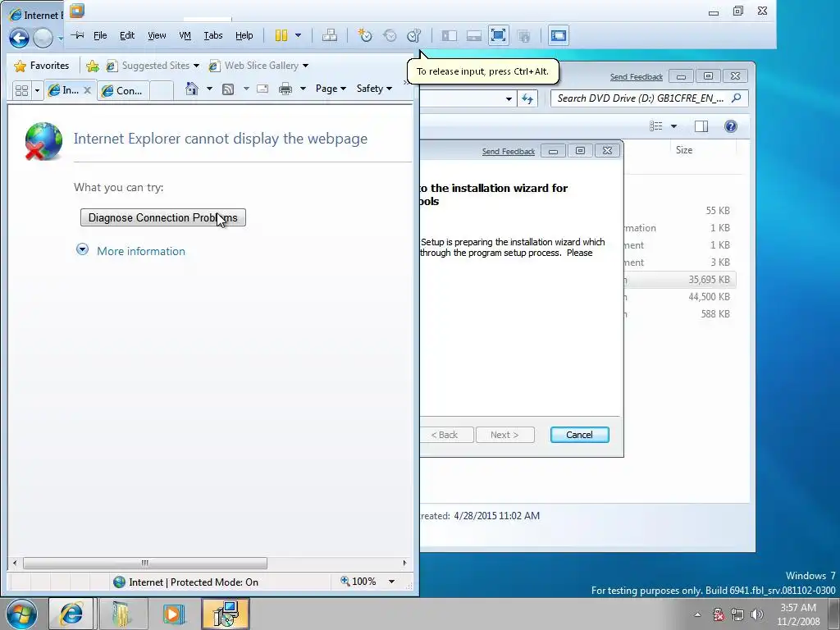The height and width of the screenshot is (630, 840).
Task: Open Quick Tabs view in Internet Explorer
Action: tap(21, 90)
